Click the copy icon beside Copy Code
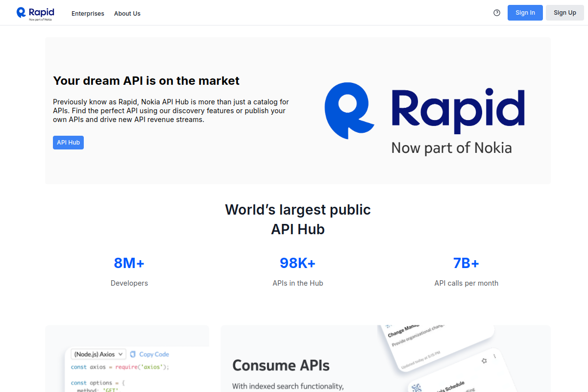 [x=133, y=354]
